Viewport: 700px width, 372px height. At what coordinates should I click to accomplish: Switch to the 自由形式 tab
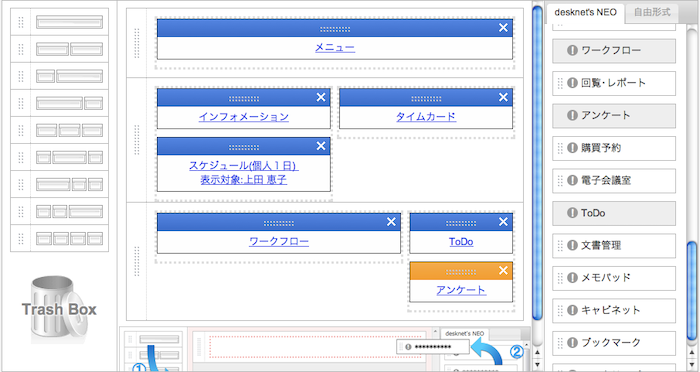[652, 12]
